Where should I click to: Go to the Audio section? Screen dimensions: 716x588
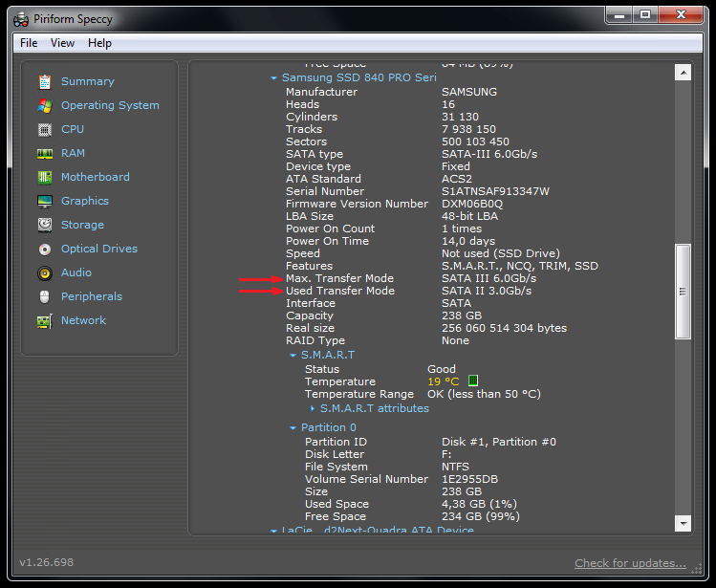click(x=76, y=272)
